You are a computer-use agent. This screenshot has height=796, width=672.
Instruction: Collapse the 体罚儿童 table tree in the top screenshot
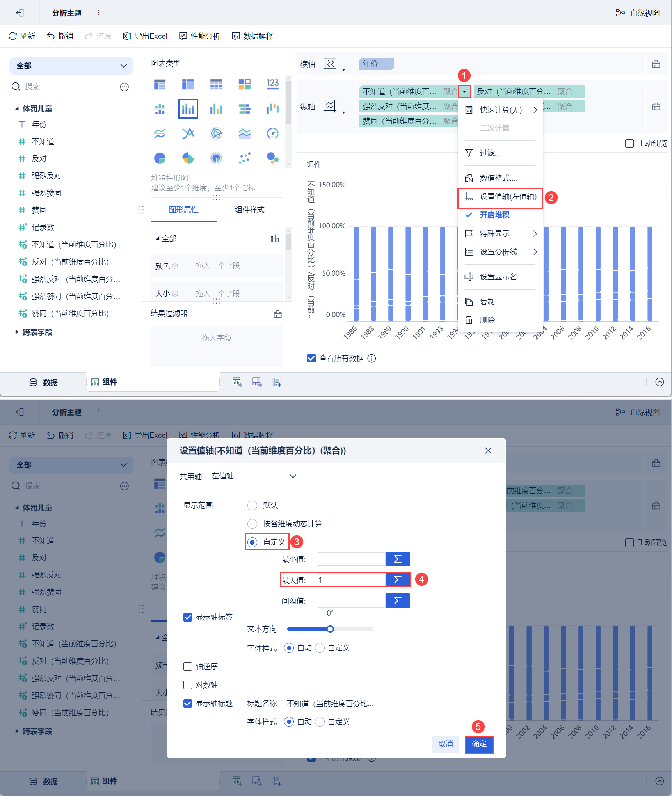pyautogui.click(x=17, y=108)
